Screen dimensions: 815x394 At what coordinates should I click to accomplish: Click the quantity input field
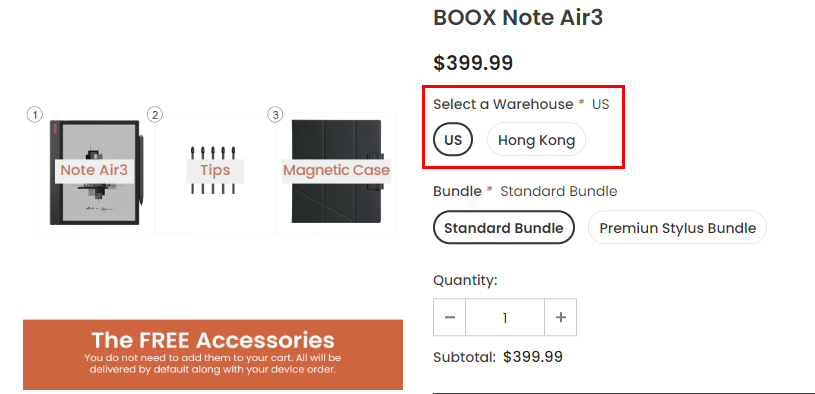pos(505,317)
